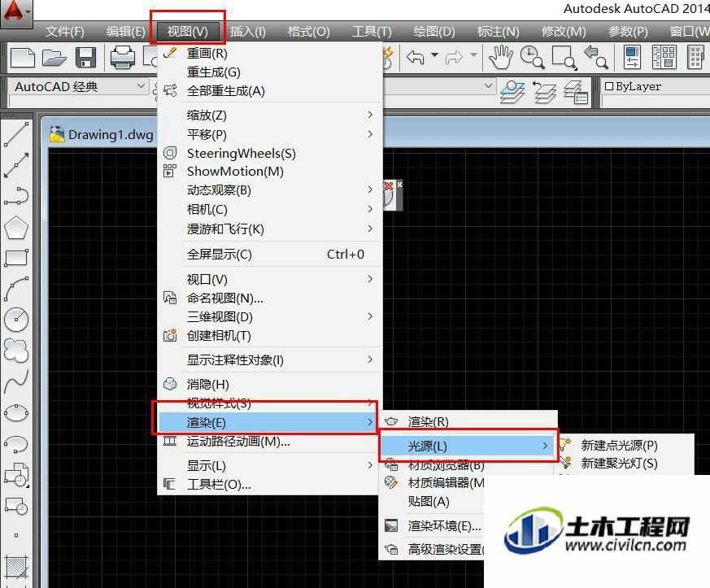Select the Polygon tool

[16, 228]
